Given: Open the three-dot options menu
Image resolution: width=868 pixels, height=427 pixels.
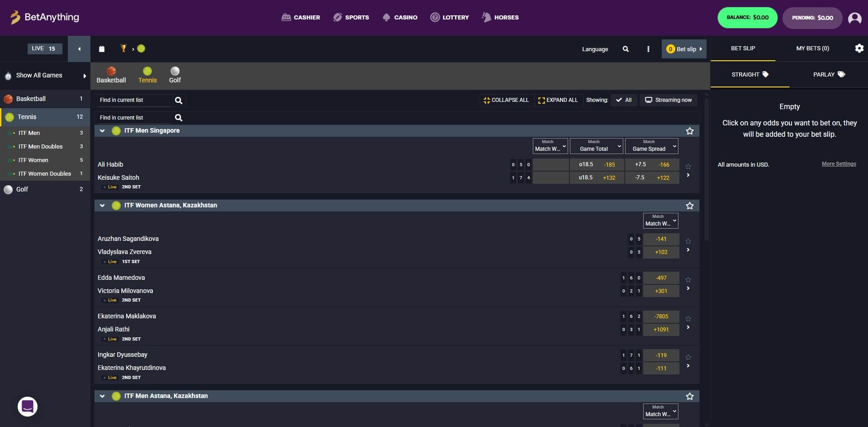Looking at the screenshot, I should click(x=648, y=49).
